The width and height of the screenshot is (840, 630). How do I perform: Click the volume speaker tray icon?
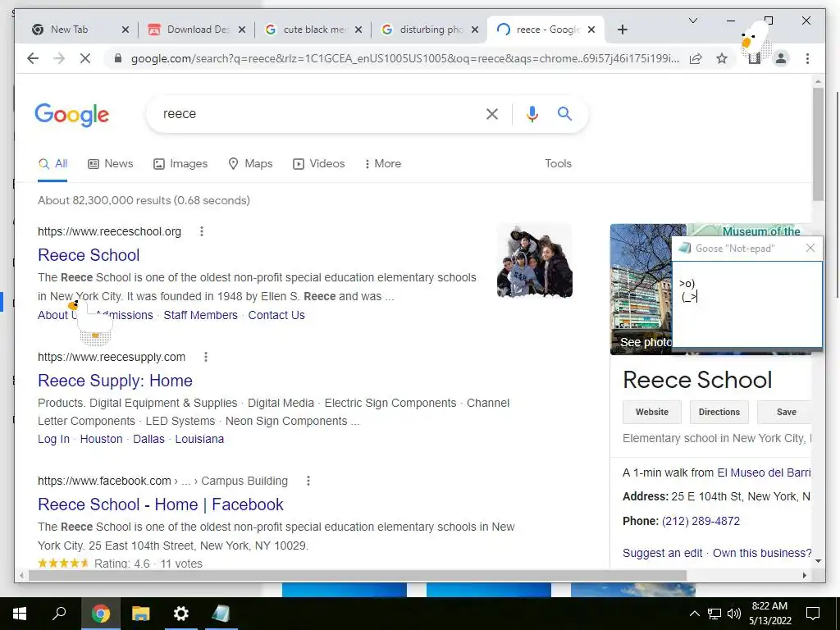(x=734, y=614)
